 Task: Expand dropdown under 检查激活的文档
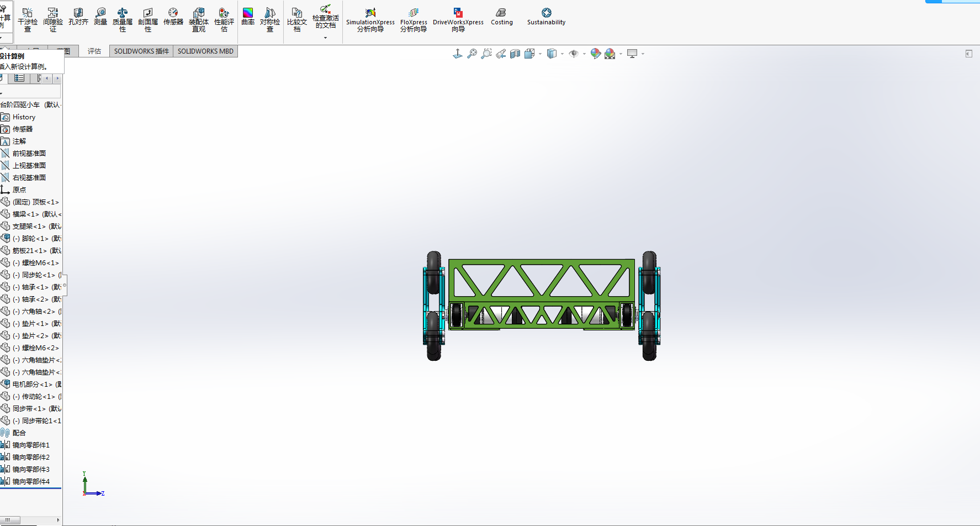[326, 38]
